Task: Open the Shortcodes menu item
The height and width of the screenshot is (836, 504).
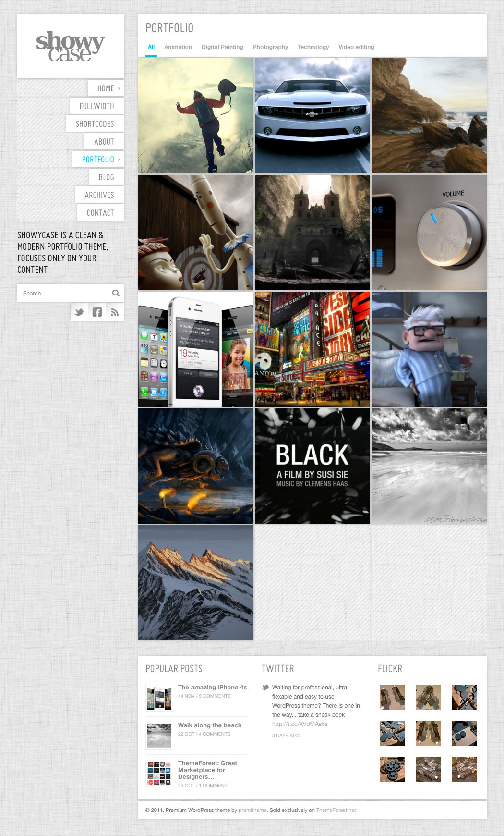Action: [x=95, y=124]
